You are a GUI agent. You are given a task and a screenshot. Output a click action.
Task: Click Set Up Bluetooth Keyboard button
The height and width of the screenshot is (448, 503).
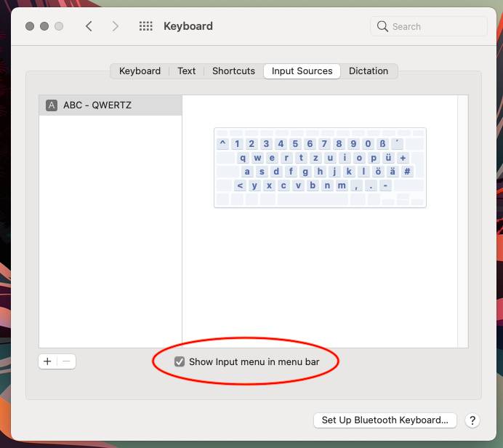[x=385, y=420]
